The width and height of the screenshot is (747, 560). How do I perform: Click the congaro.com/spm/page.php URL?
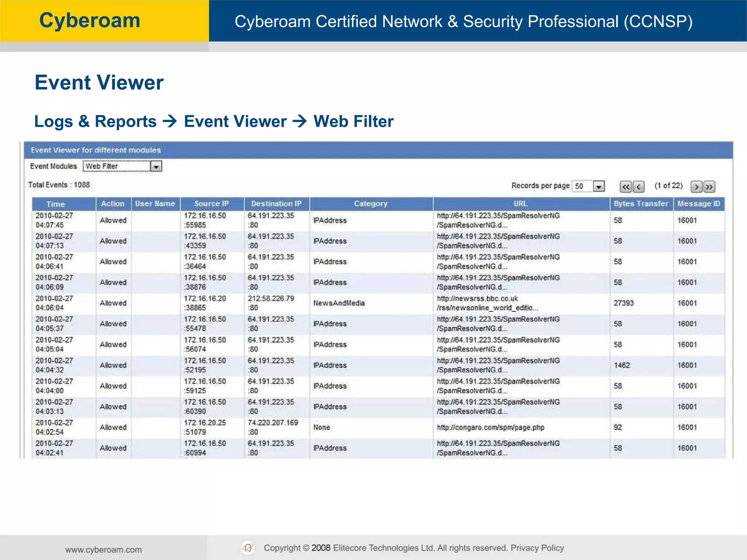[491, 428]
